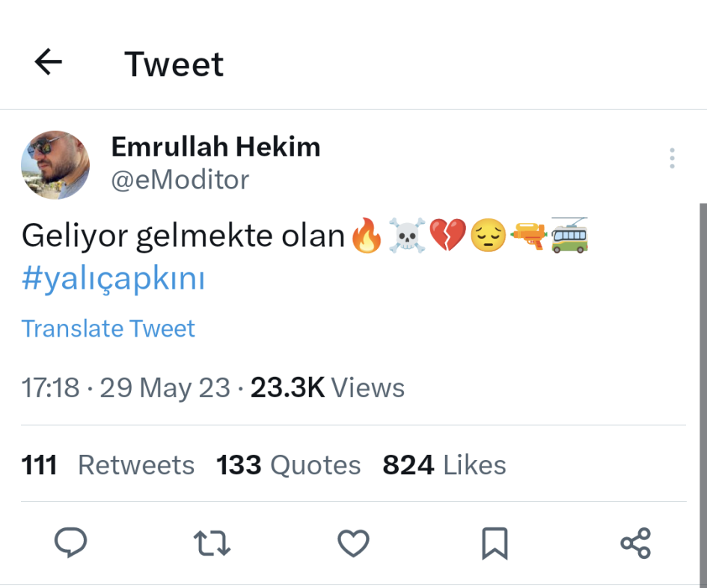Bookmark this tweet
The height and width of the screenshot is (588, 707).
coord(495,543)
